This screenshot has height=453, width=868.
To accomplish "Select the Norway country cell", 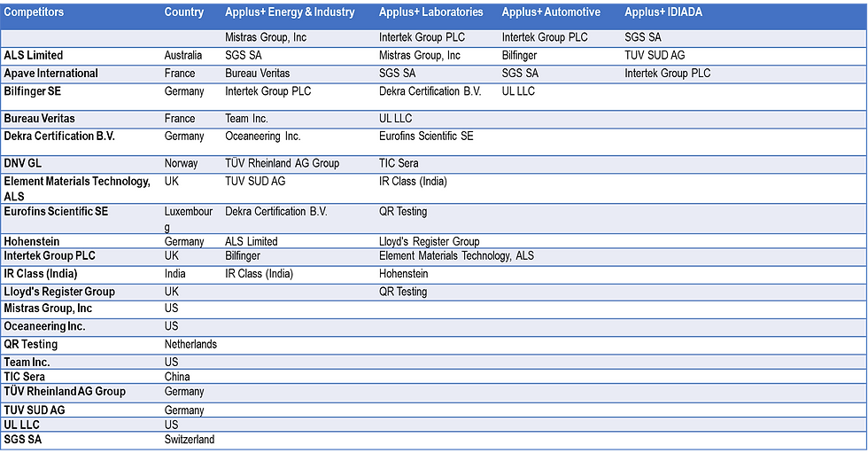I will click(x=181, y=163).
